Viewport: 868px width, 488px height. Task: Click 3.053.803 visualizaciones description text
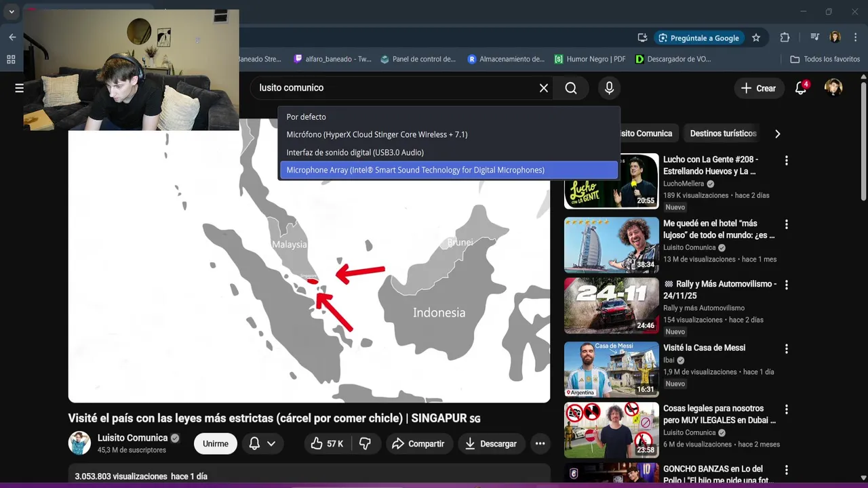tap(121, 476)
